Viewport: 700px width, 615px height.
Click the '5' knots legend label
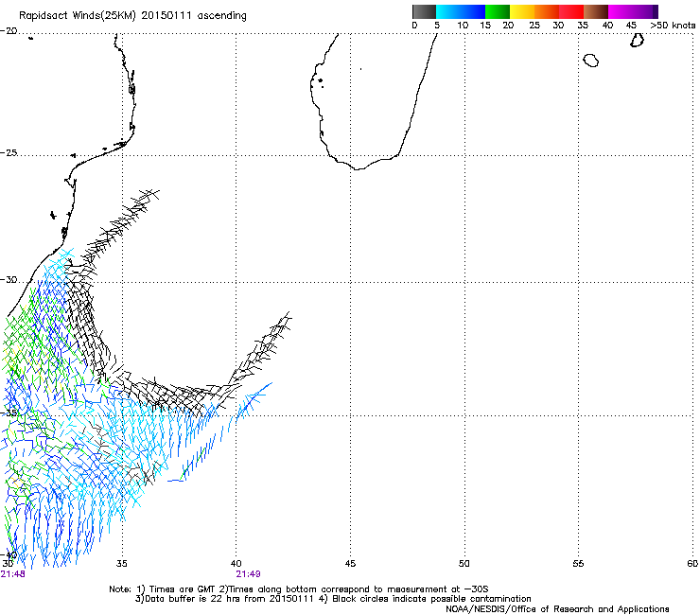[437, 26]
